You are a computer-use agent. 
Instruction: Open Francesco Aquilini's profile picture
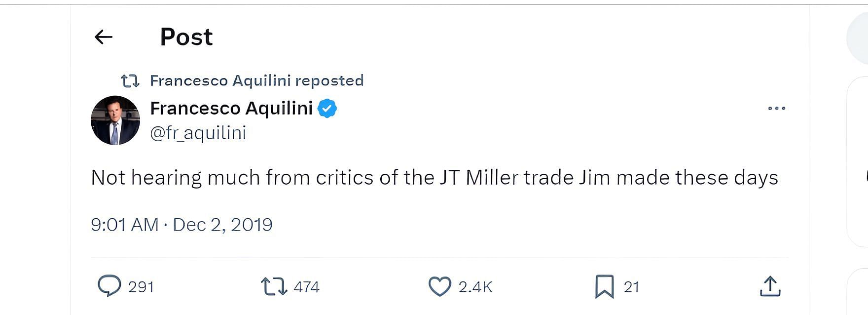(115, 120)
